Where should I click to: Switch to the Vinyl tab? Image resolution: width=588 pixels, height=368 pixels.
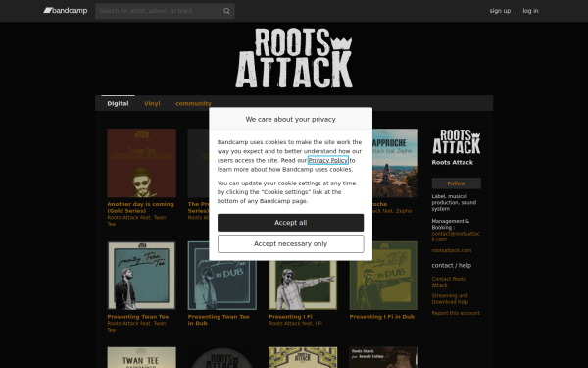pyautogui.click(x=152, y=103)
